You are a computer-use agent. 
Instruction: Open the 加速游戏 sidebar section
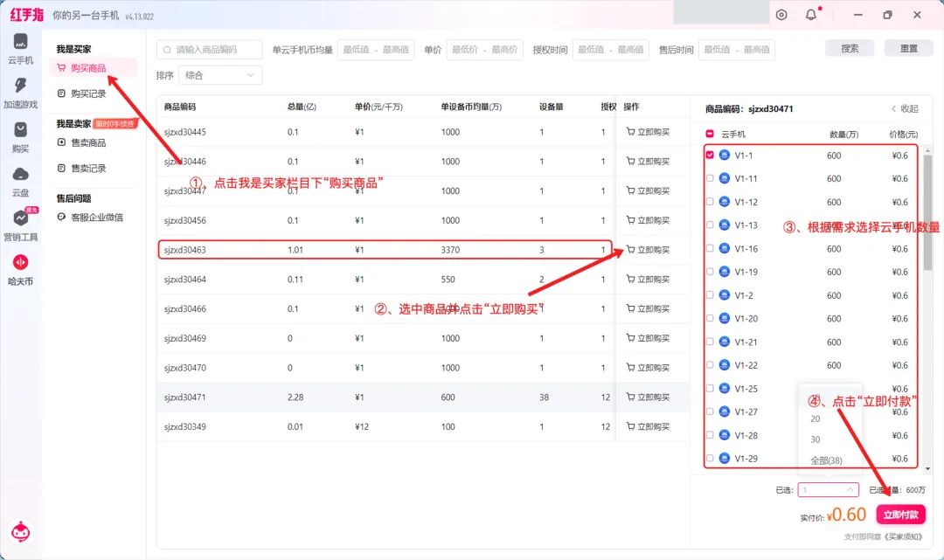[20, 93]
